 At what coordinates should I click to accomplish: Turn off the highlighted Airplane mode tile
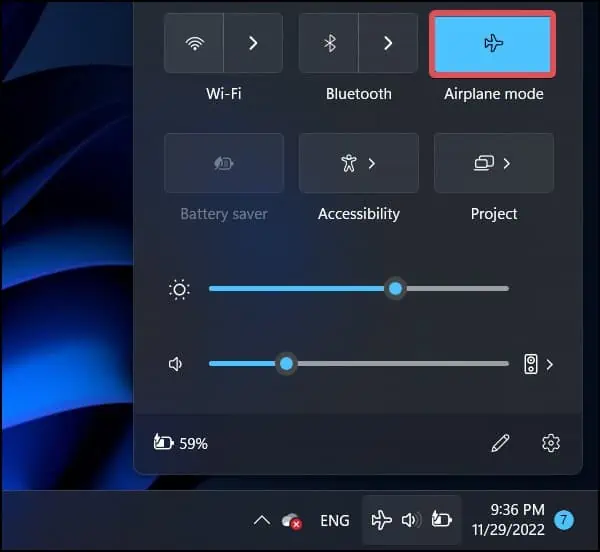point(492,44)
